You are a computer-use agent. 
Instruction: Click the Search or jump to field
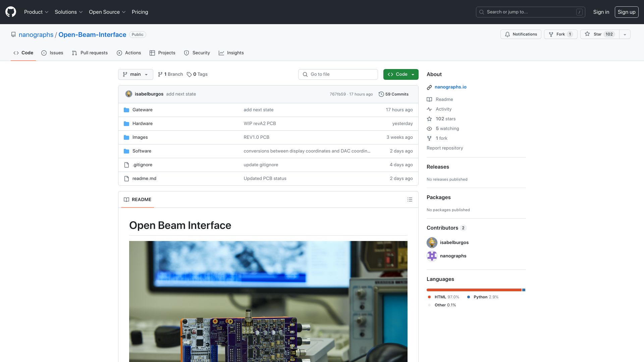point(530,12)
